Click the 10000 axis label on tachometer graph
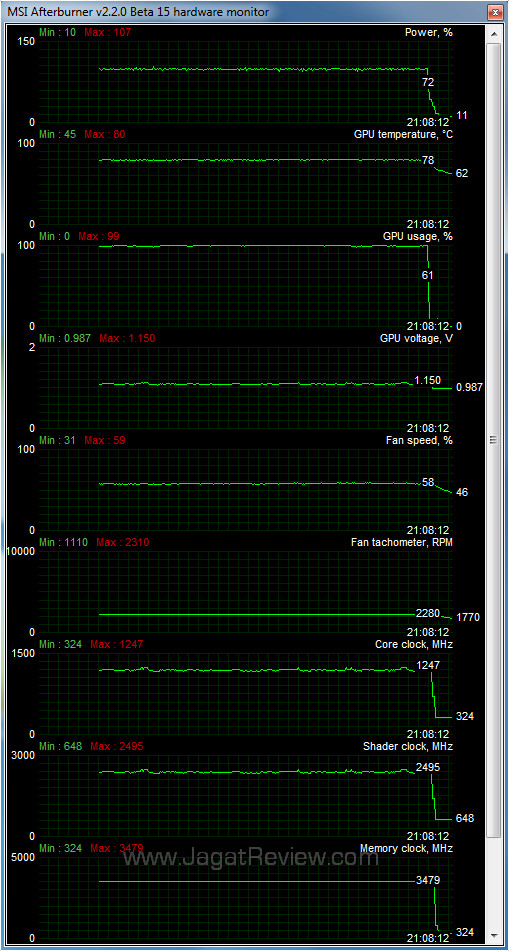This screenshot has height=951, width=509. 21,551
